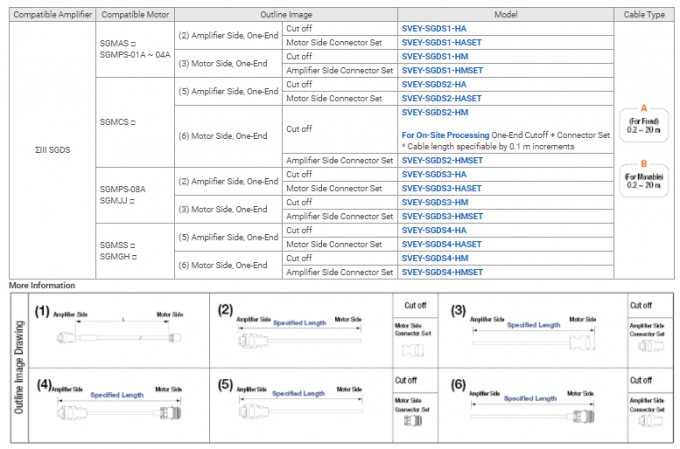Select cable type A (For Fixed) badge
This screenshot has width=680, height=449.
click(643, 120)
